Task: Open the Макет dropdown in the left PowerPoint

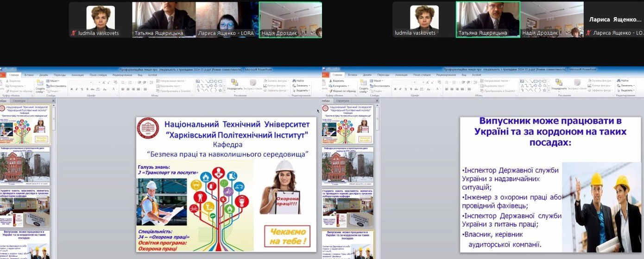Action: click(52, 81)
